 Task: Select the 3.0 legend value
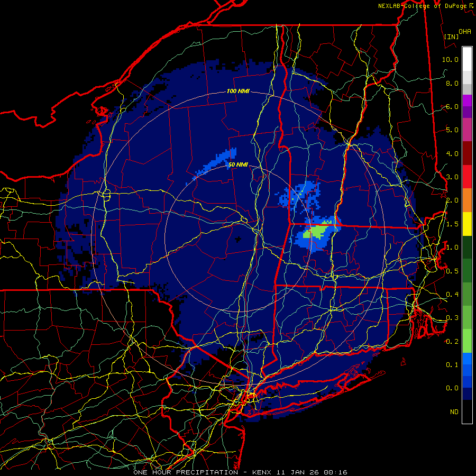(452, 177)
